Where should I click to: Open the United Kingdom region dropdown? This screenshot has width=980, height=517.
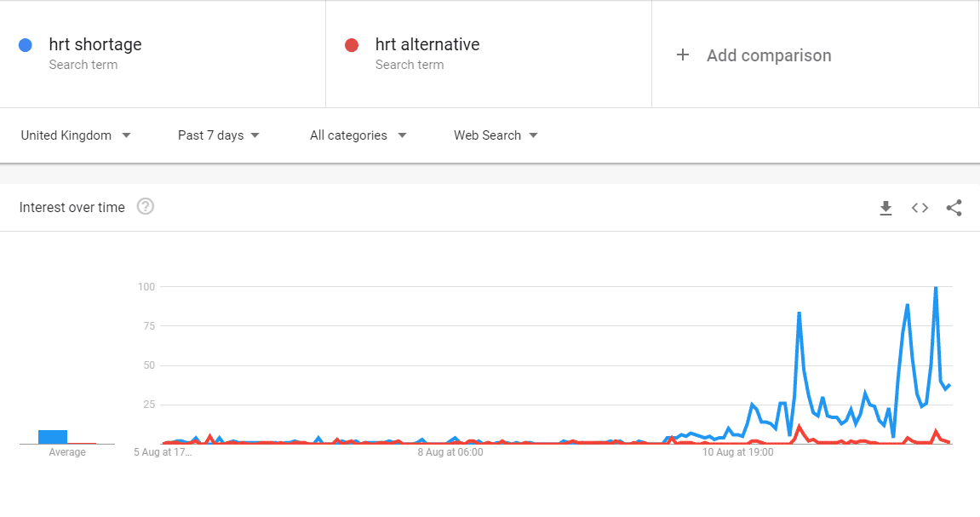(x=76, y=135)
